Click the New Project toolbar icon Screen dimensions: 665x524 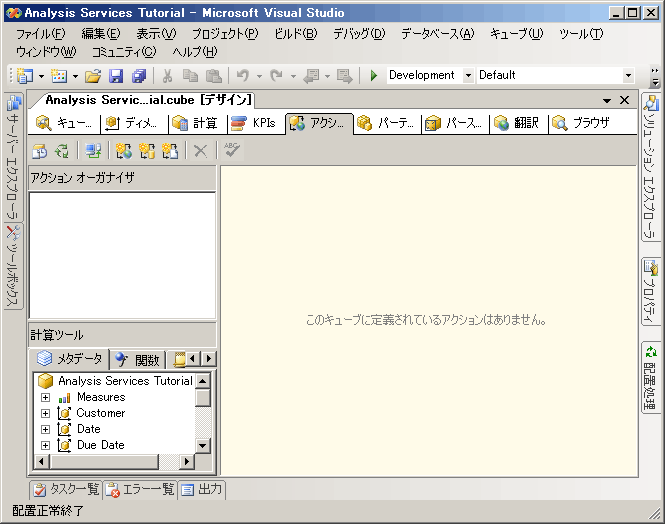[25, 76]
